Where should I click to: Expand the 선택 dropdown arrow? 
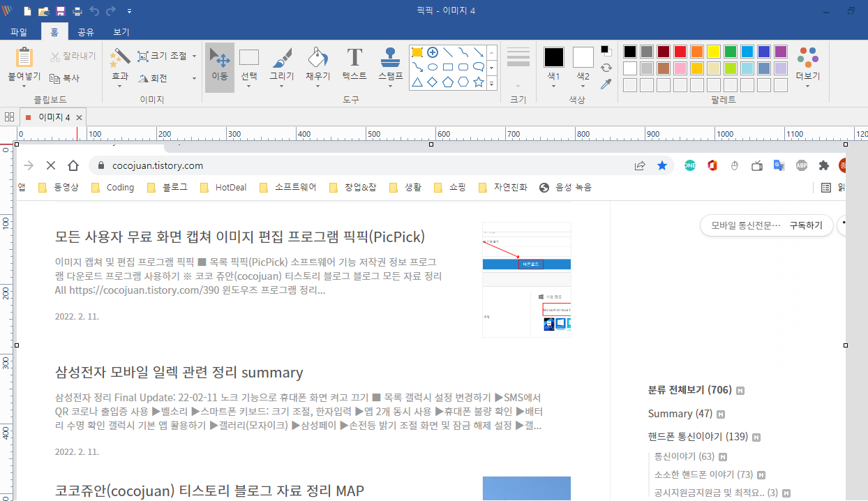pos(249,87)
